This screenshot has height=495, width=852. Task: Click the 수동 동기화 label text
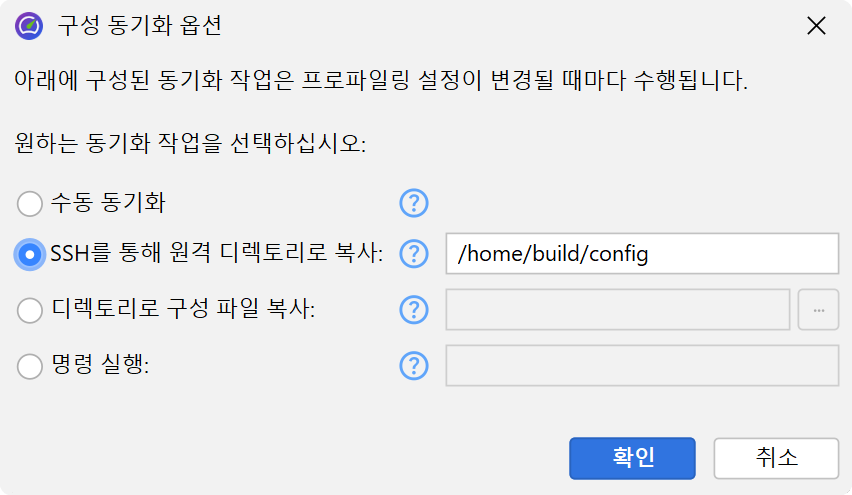pyautogui.click(x=108, y=203)
